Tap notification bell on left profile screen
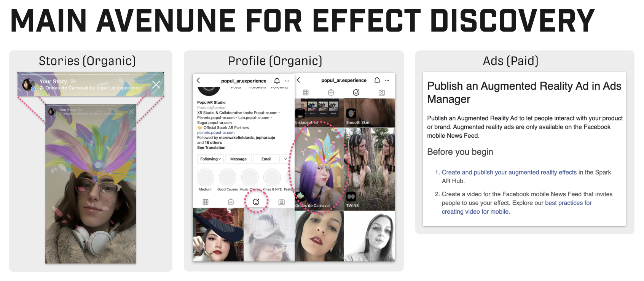This screenshot has height=281, width=644. [277, 81]
